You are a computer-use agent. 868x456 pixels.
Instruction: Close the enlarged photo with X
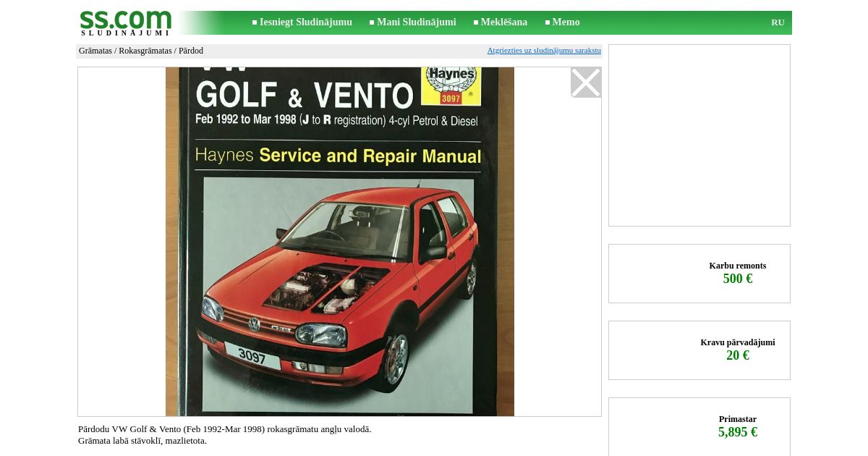586,83
